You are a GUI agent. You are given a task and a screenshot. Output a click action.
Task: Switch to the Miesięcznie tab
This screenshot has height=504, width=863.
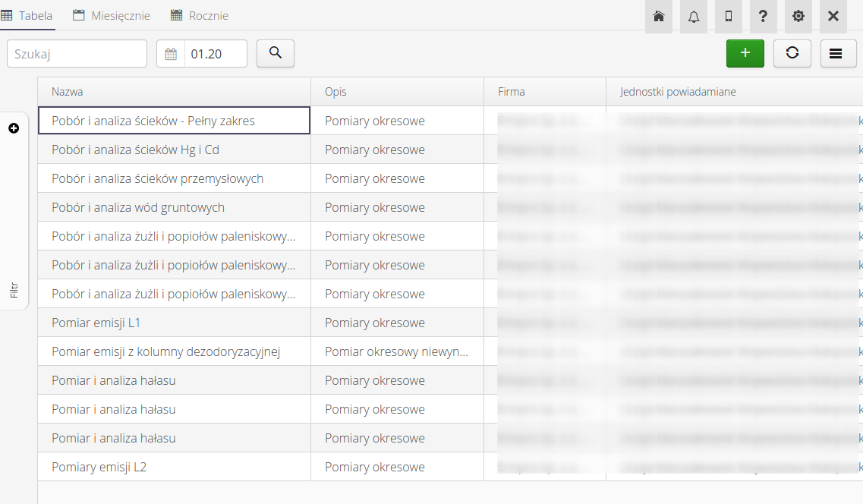112,16
